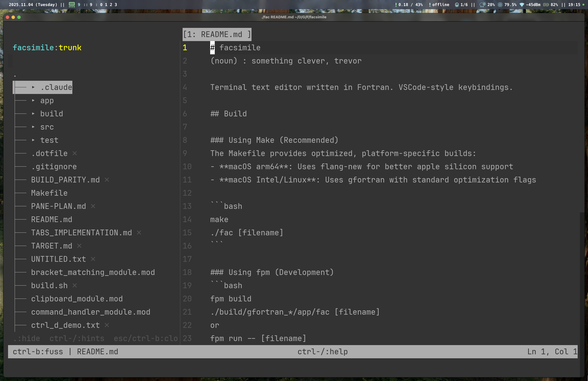Click the x marker next to build.sh
The width and height of the screenshot is (588, 381).
click(x=75, y=285)
